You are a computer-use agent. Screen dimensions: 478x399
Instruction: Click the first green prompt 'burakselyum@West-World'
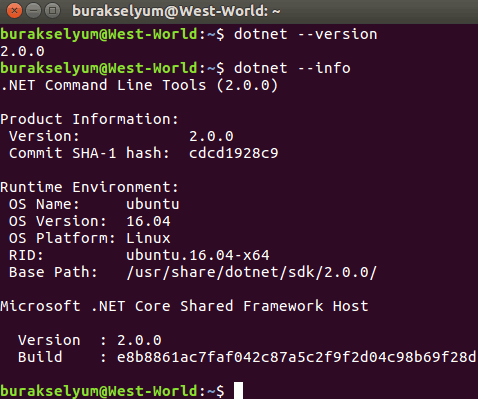pos(99,34)
